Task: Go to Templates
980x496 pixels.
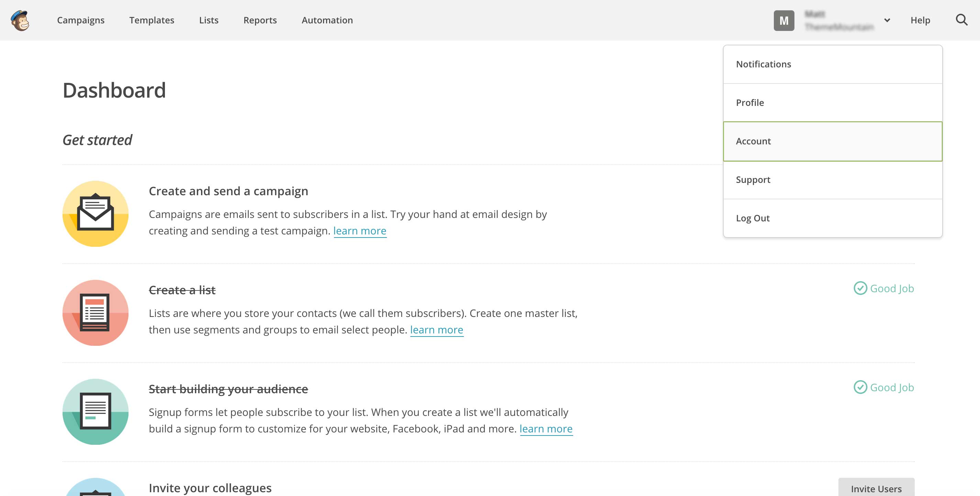Action: [x=152, y=20]
